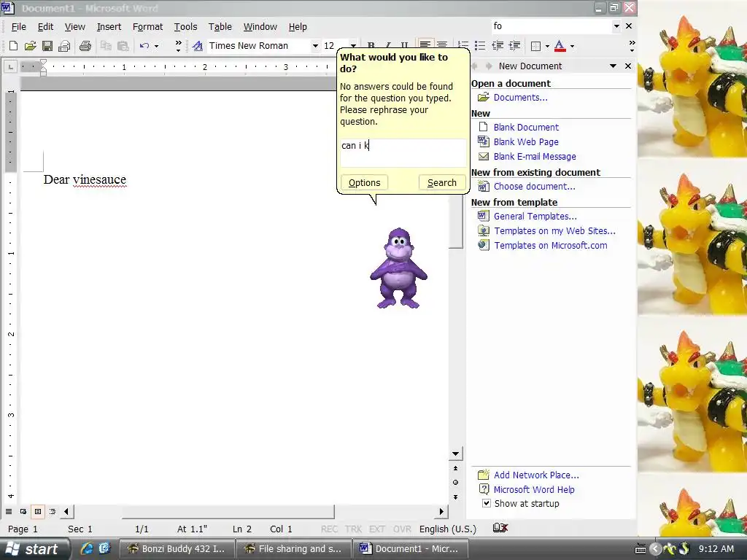Open the Undo history dropdown arrow
The width and height of the screenshot is (747, 560).
click(156, 46)
